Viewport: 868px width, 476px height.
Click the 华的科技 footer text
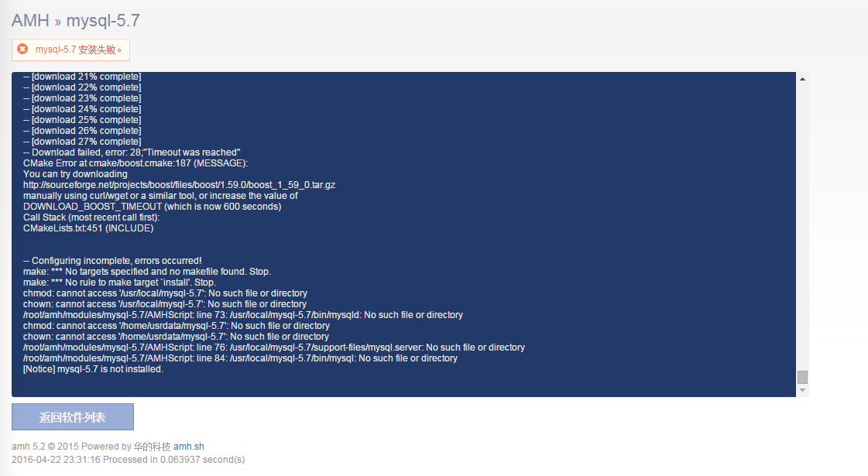tap(152, 447)
